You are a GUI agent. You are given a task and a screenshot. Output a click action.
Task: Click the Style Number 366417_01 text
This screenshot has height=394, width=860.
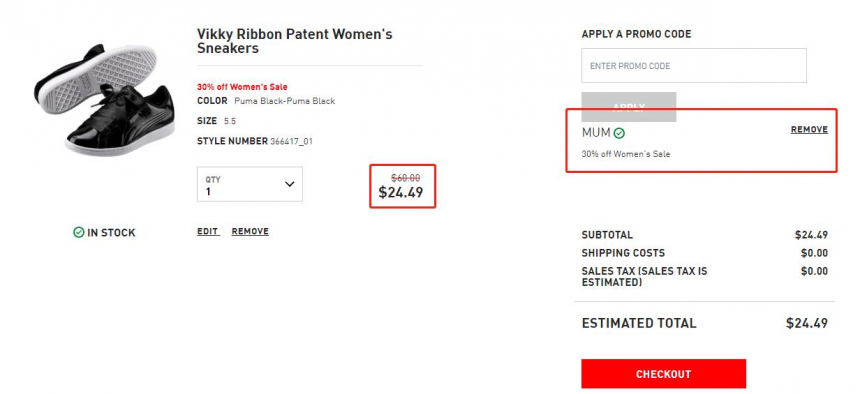tap(254, 141)
